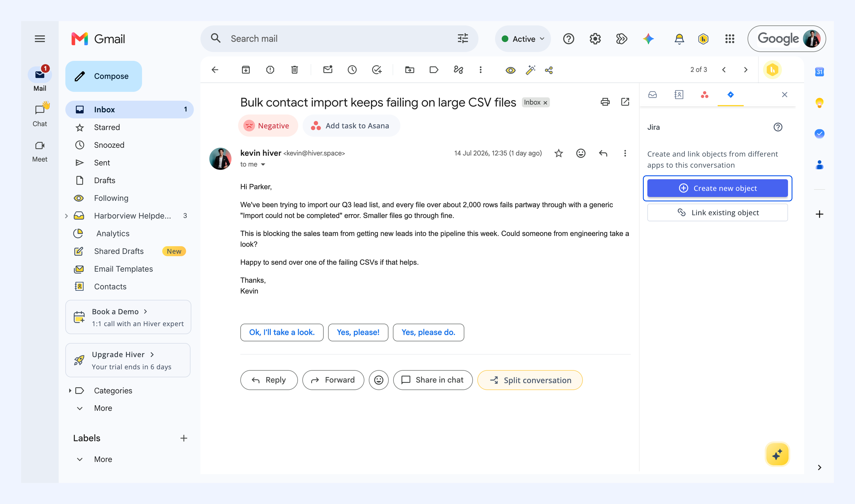Open the Google account avatar
The image size is (855, 504).
pyautogui.click(x=812, y=39)
